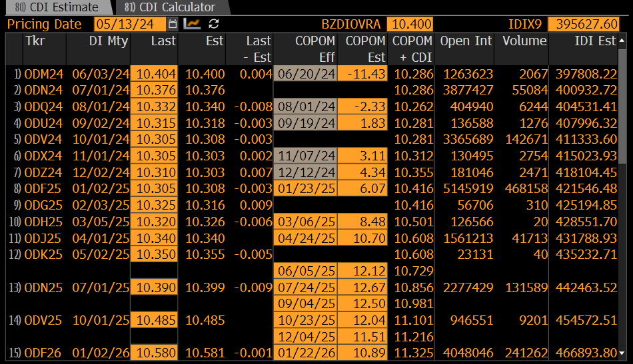Select the ODM24 ticker link
Image resolution: width=633 pixels, height=364 pixels.
[x=43, y=74]
